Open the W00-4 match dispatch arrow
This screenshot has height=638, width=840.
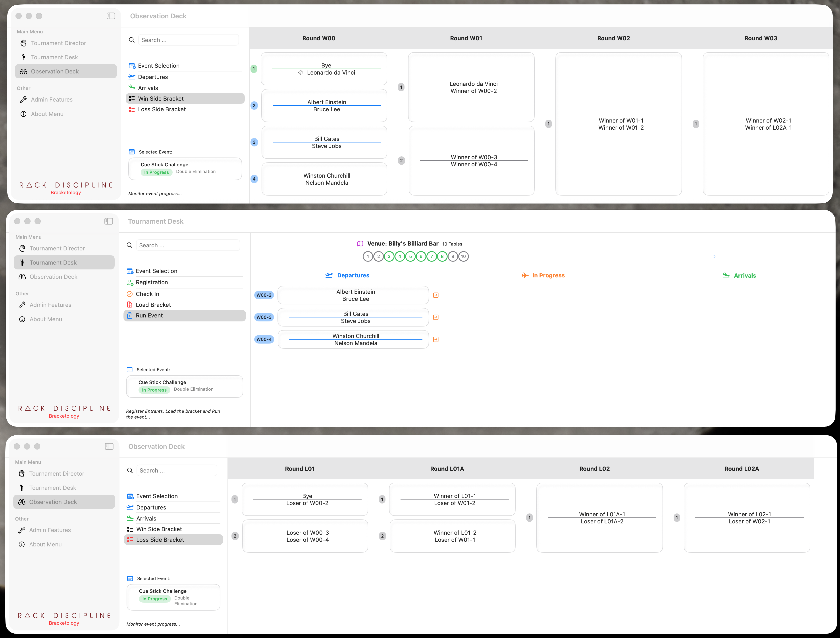pyautogui.click(x=436, y=339)
